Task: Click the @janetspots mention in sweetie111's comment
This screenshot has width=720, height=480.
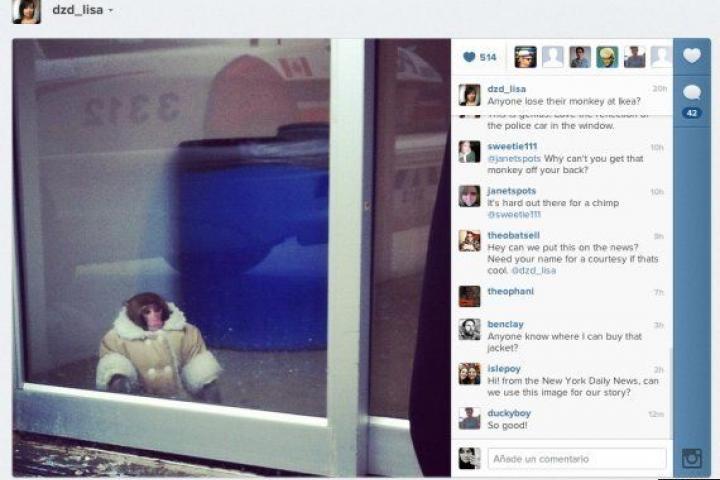Action: tap(514, 158)
